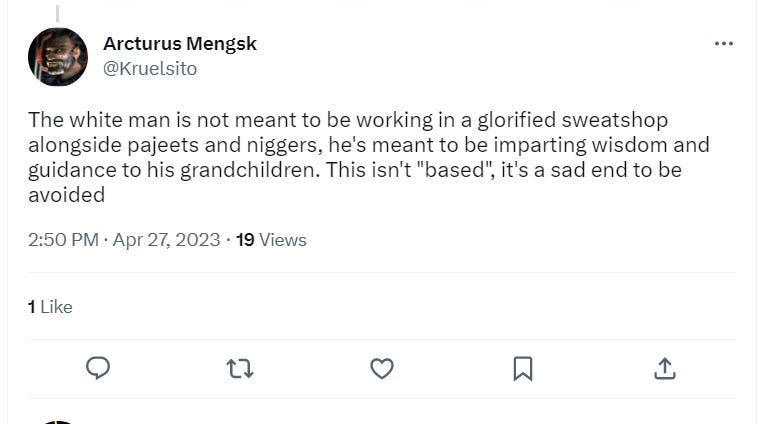Click the reply speech bubble icon

(x=98, y=368)
